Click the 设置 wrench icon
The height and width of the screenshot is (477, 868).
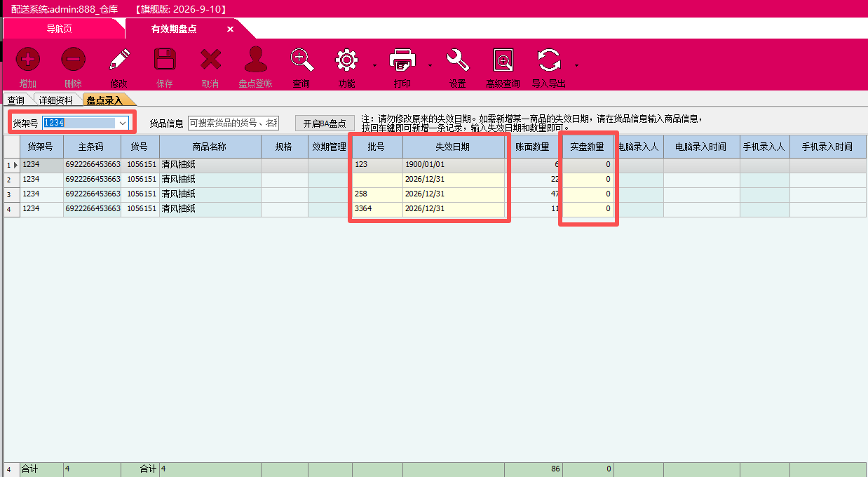(x=458, y=60)
